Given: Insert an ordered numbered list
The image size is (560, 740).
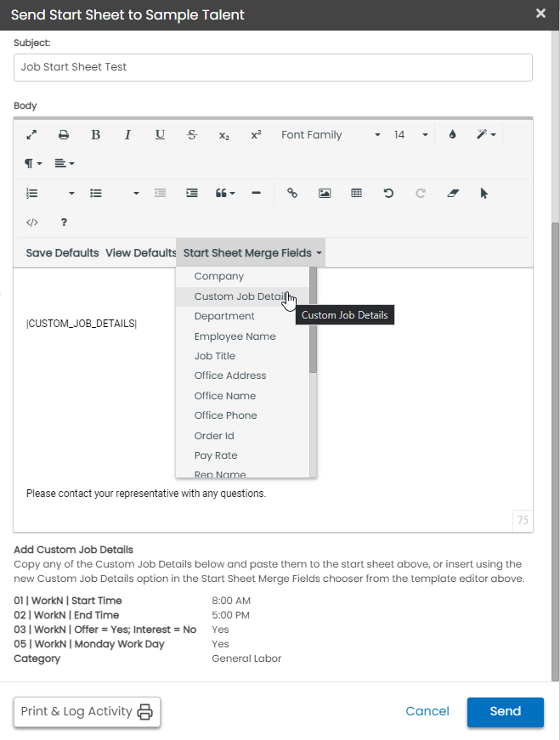Looking at the screenshot, I should (31, 193).
